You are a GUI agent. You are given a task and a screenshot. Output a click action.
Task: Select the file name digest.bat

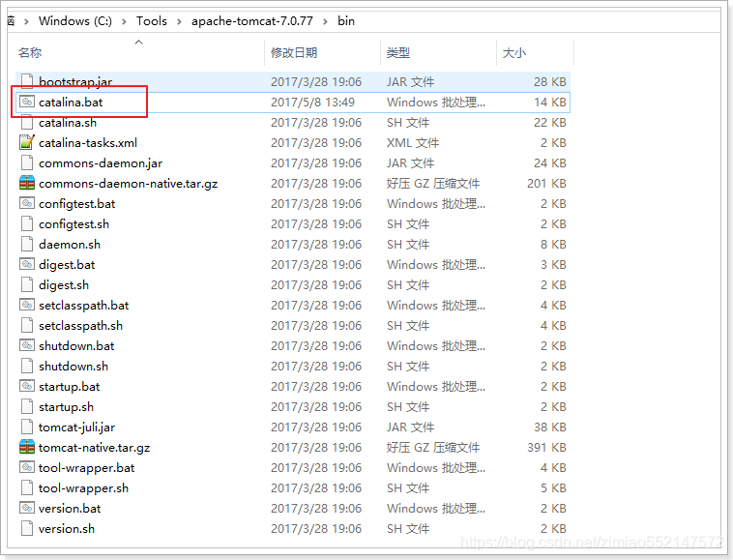point(67,265)
